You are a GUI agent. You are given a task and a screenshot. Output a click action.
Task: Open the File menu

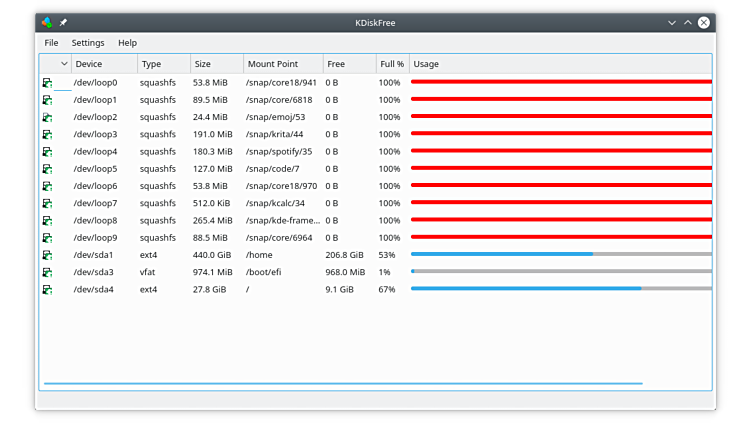(x=51, y=43)
